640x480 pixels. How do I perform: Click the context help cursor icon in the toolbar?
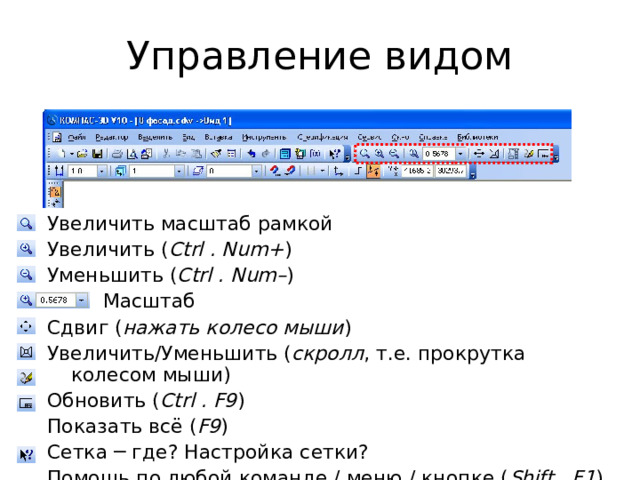click(x=335, y=154)
